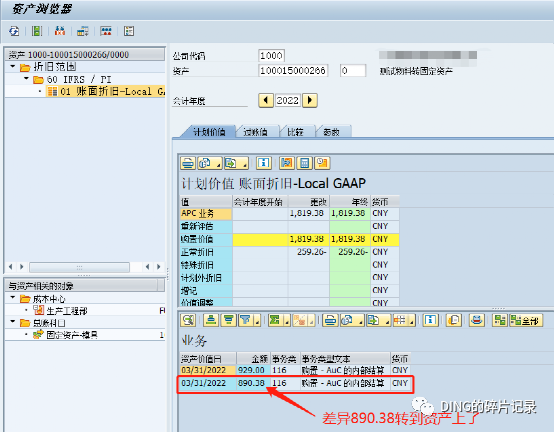Click the document copy icon in transactions toolbar
The image size is (554, 432).
[x=454, y=320]
